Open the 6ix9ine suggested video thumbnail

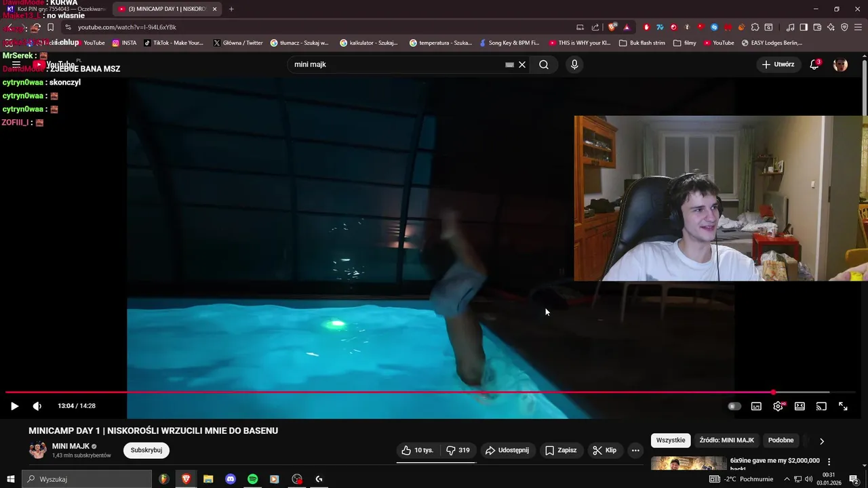click(688, 464)
